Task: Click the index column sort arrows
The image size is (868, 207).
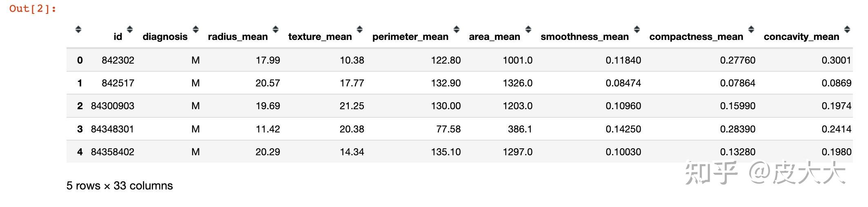Action: 78,29
